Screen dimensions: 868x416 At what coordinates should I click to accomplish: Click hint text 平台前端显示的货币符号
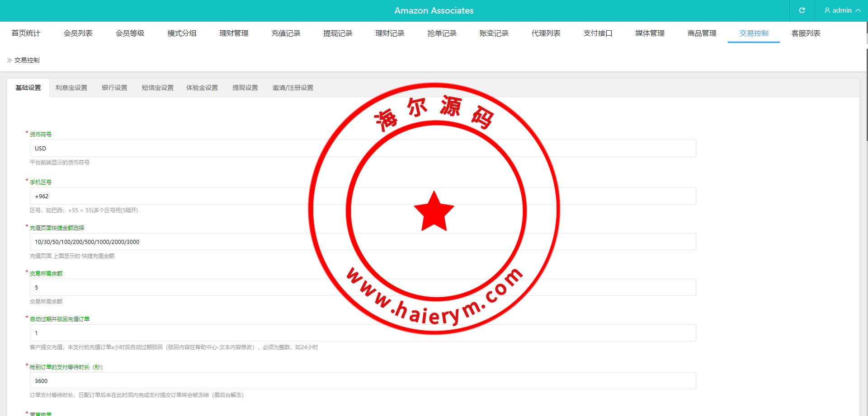[60, 162]
